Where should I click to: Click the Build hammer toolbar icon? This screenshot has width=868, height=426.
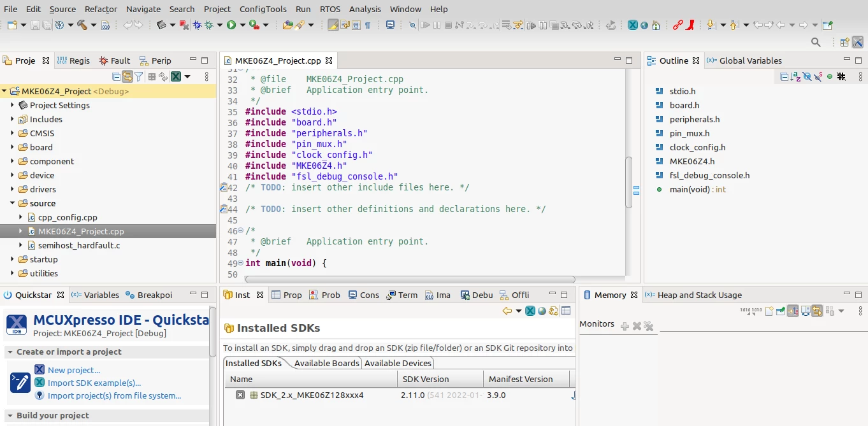coord(82,25)
